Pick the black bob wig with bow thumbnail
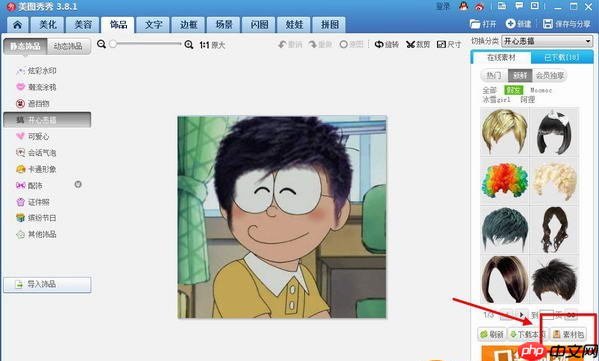Viewport: 599px width, 361px height. (x=554, y=132)
